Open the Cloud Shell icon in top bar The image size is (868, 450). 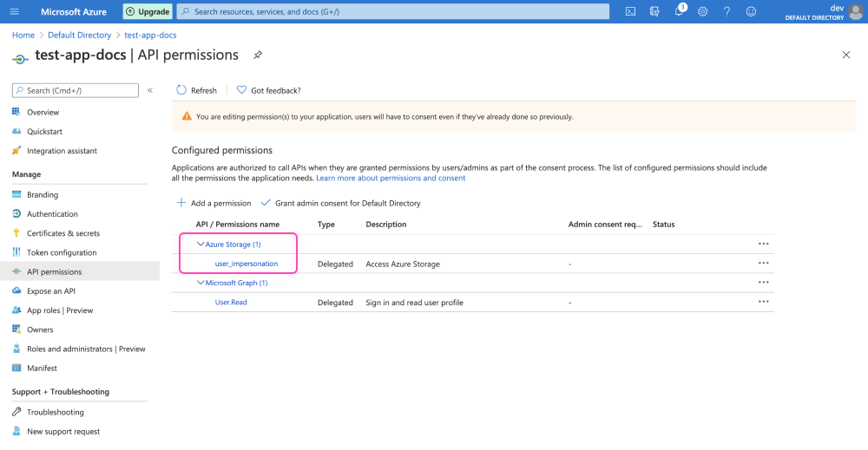coord(630,11)
